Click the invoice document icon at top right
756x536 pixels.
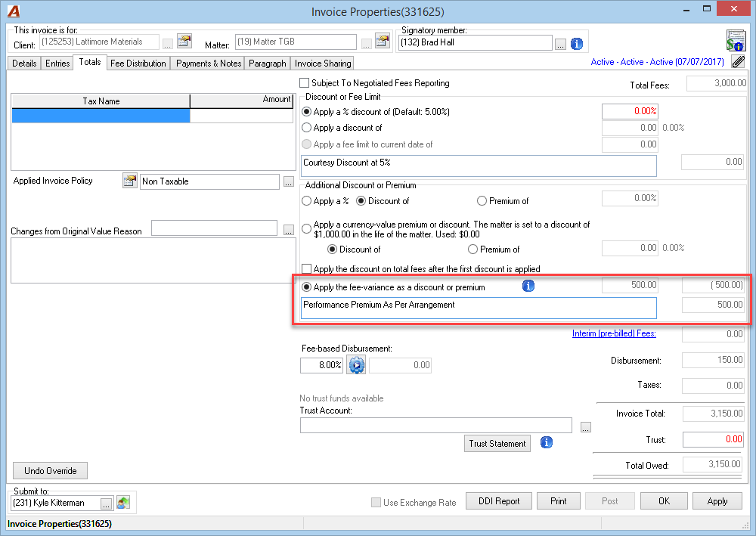coord(736,40)
